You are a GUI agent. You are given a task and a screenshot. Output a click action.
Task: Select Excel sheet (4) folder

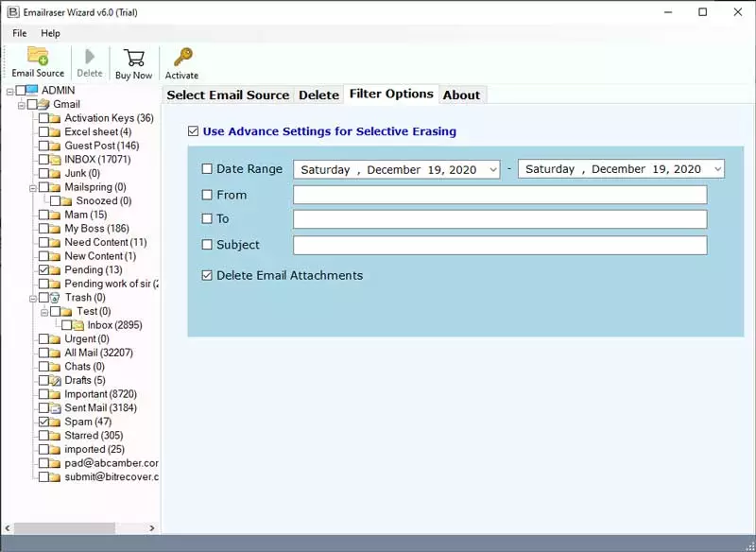[98, 131]
